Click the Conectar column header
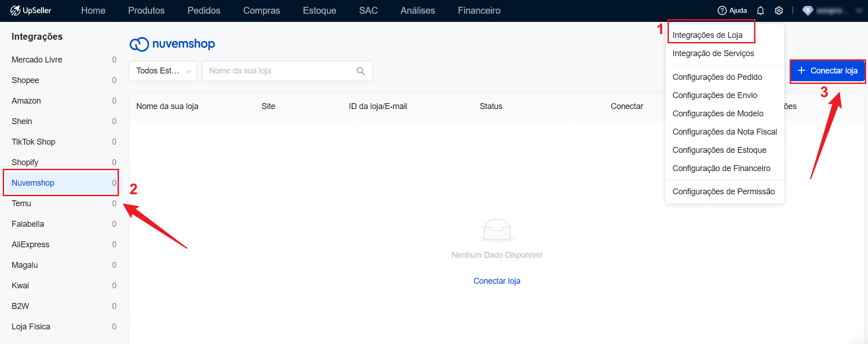 (627, 106)
